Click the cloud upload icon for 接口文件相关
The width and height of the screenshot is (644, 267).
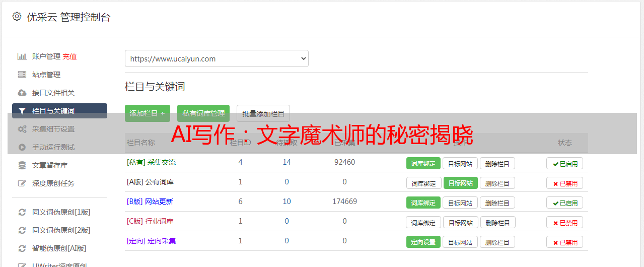point(22,93)
